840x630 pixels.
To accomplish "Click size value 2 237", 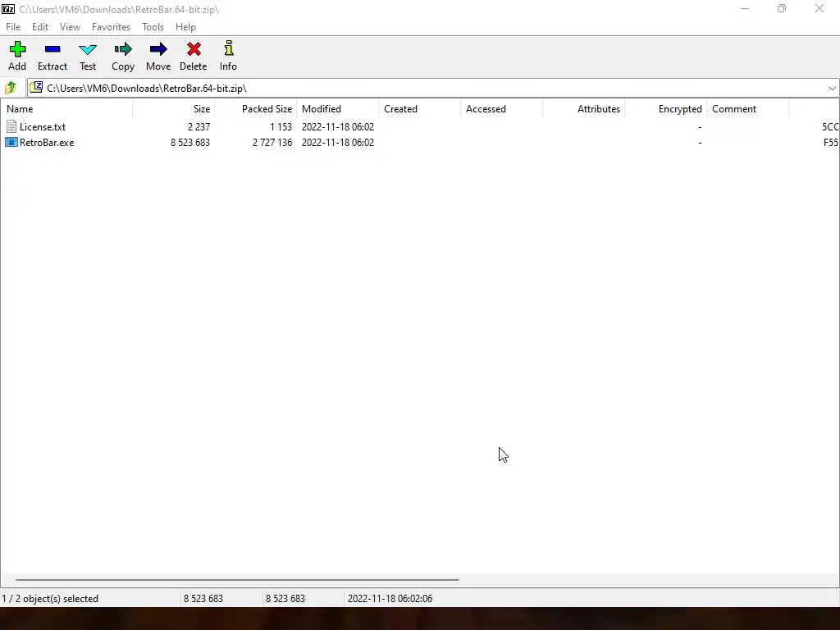I will pos(199,127).
